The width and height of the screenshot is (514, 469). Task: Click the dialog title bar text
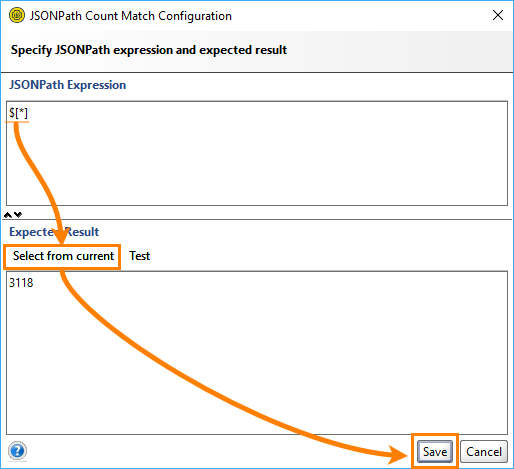click(131, 16)
